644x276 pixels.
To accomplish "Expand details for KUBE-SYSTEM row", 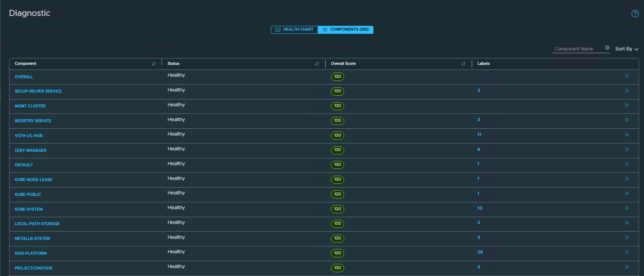I will (627, 208).
